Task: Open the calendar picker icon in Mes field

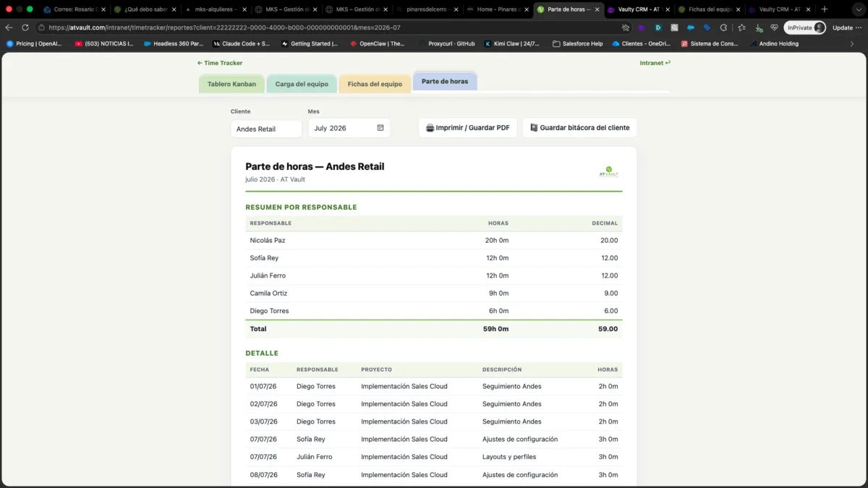Action: tap(380, 128)
